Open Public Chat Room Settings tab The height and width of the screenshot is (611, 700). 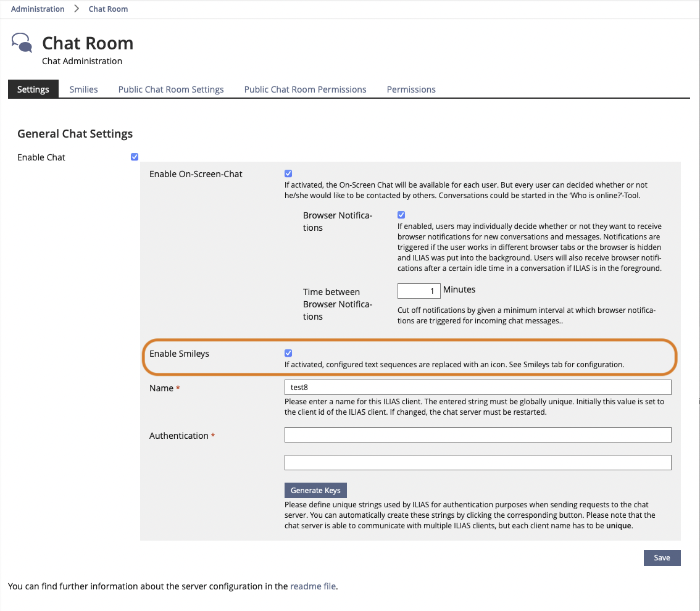[171, 89]
